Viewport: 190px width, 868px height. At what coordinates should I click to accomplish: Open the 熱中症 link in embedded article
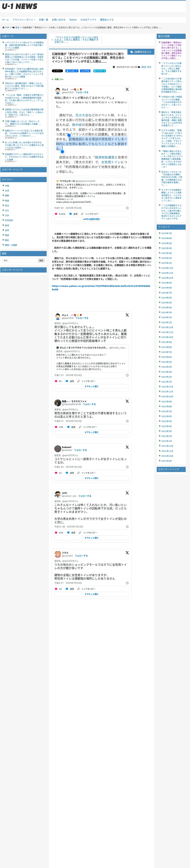tap(77, 125)
